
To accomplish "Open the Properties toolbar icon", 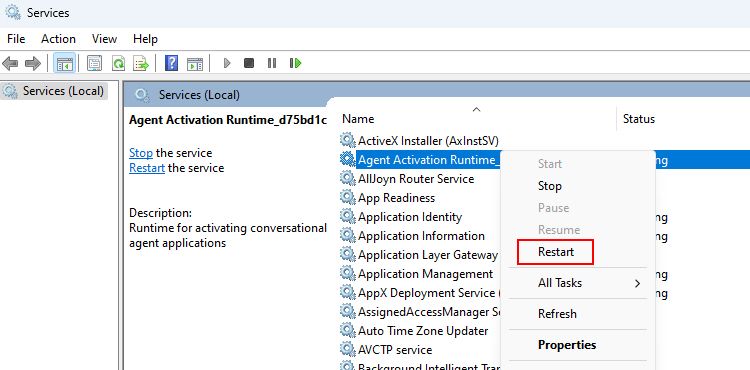I will (x=95, y=63).
